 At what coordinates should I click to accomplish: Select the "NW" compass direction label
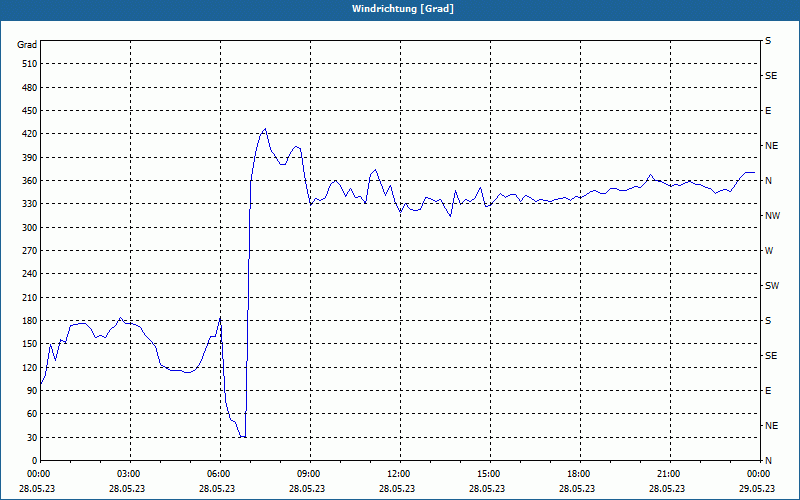(x=772, y=216)
